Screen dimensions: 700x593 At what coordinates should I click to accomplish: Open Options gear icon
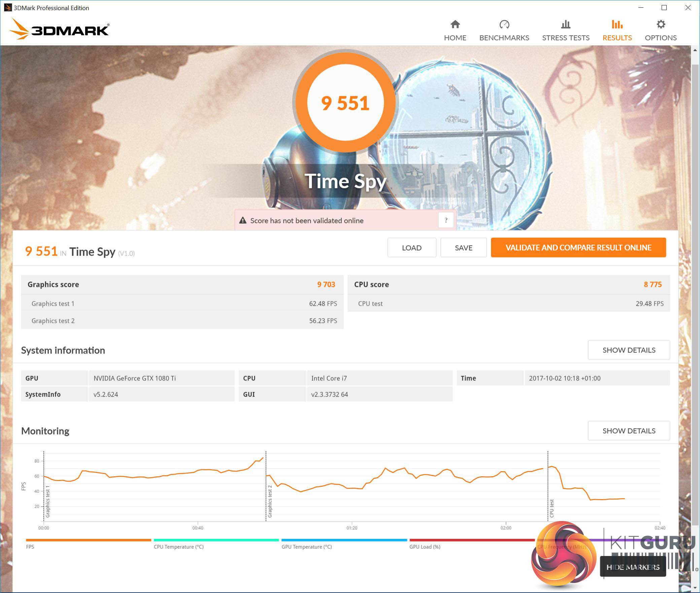(661, 24)
